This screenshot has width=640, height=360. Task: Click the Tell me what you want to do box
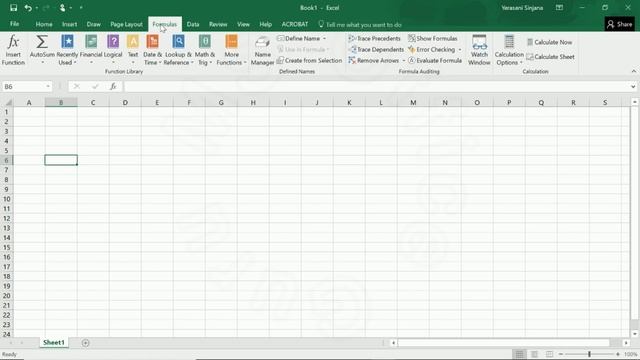pos(360,24)
